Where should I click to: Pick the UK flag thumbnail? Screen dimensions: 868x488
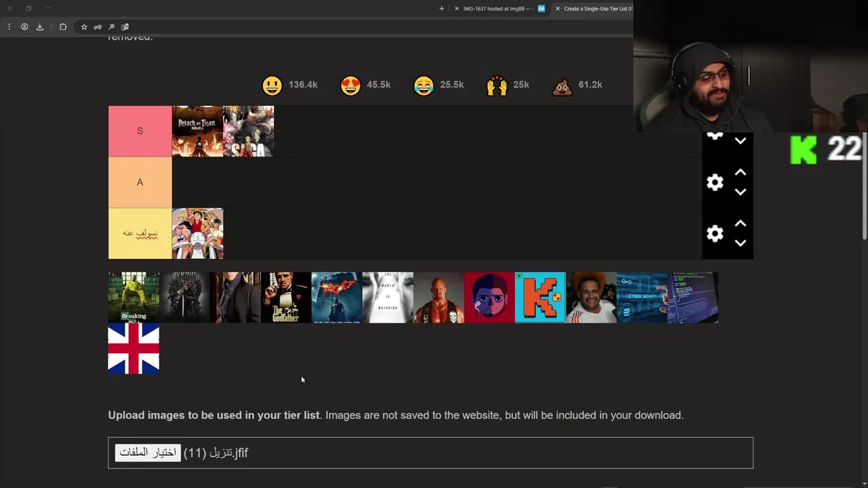coord(134,348)
